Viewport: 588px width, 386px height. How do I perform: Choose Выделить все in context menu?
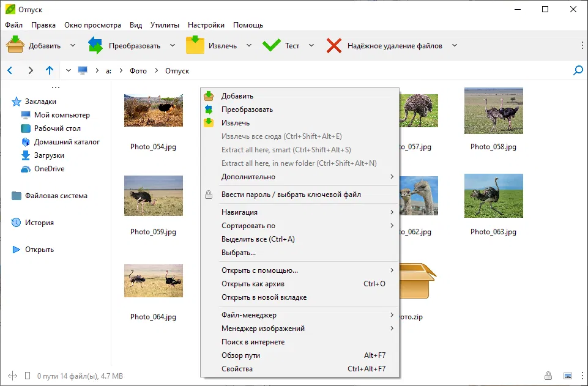pyautogui.click(x=300, y=239)
